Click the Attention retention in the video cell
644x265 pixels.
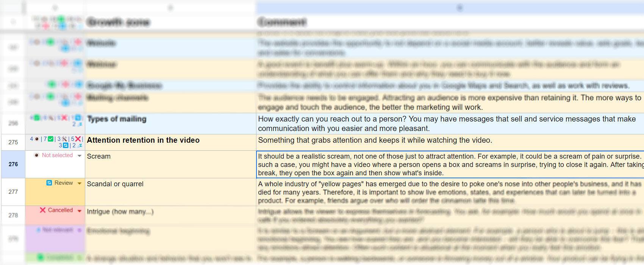pos(170,142)
